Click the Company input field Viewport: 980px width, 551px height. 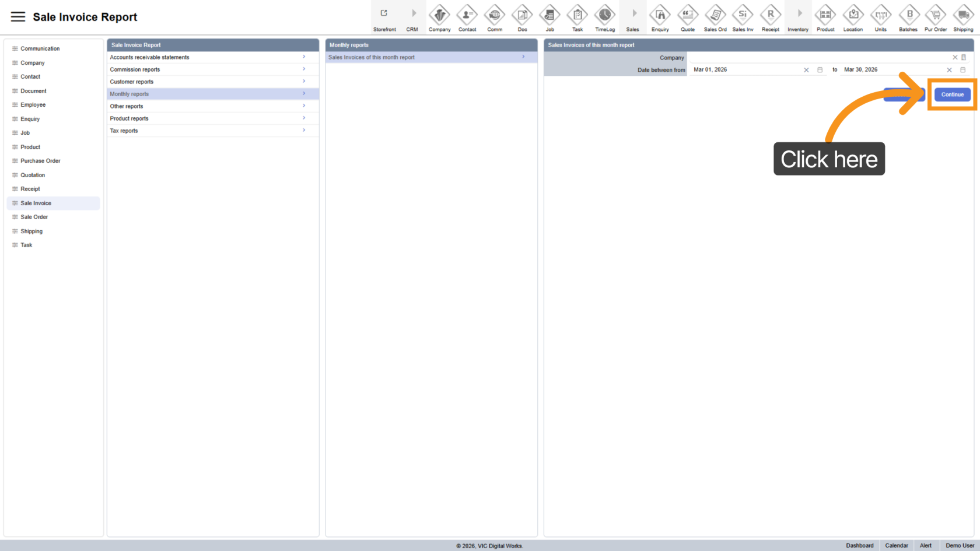click(x=817, y=58)
